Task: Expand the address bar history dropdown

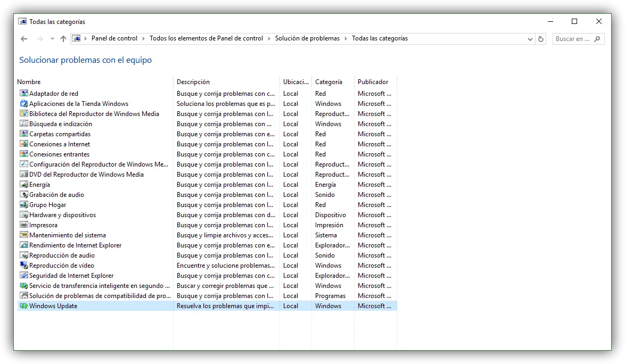Action: (530, 39)
